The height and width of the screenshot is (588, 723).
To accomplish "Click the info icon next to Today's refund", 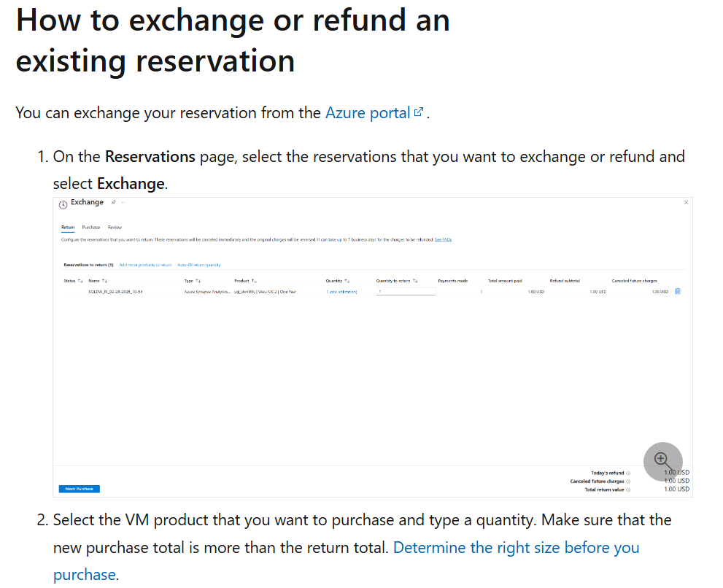I will pos(628,473).
